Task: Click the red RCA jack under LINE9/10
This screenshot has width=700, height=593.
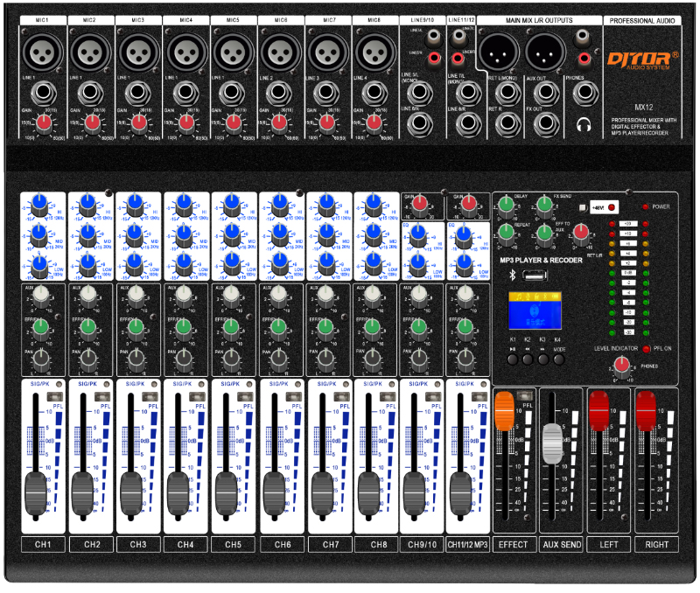Action: click(434, 58)
